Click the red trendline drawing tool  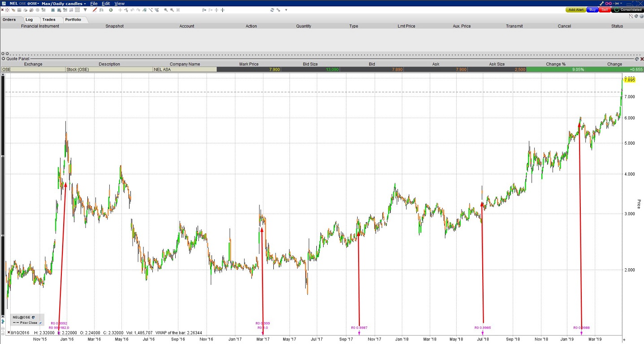(x=94, y=9)
